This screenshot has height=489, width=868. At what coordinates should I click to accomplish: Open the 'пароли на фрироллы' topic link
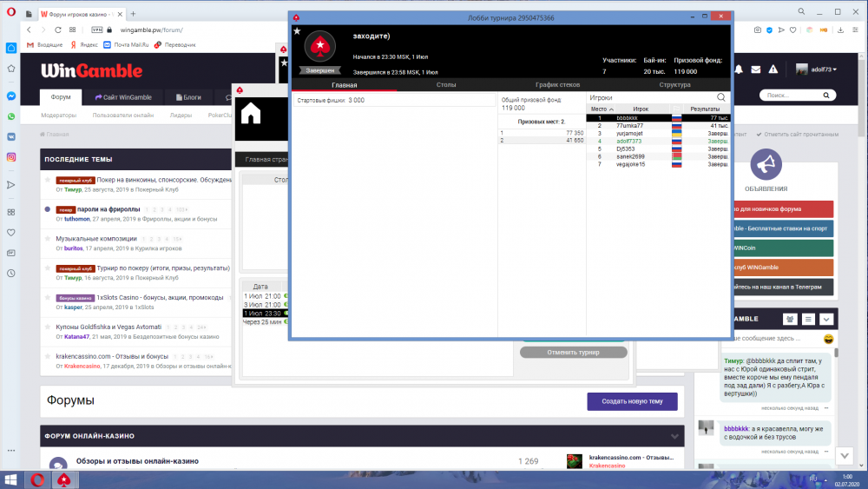click(110, 209)
